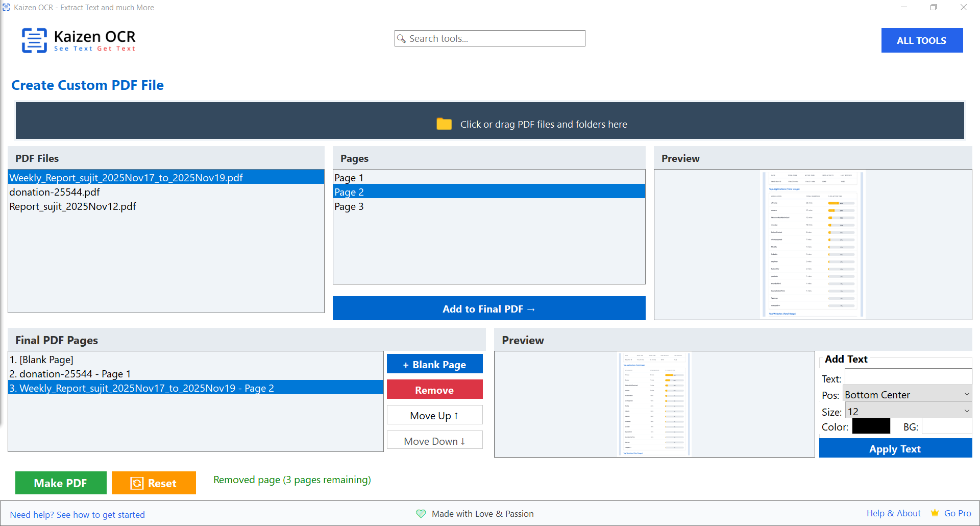Click the folder icon in the drop zone
This screenshot has height=526, width=980.
444,124
